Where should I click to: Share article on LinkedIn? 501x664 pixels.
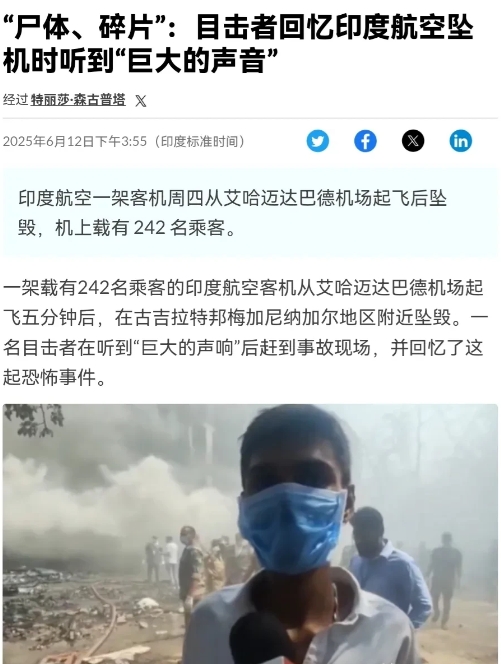pos(461,141)
